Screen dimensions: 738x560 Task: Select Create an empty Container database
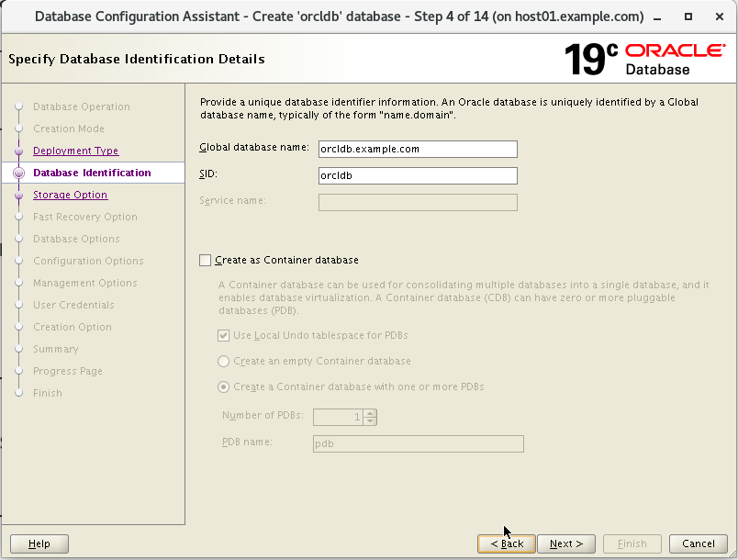pyautogui.click(x=224, y=361)
